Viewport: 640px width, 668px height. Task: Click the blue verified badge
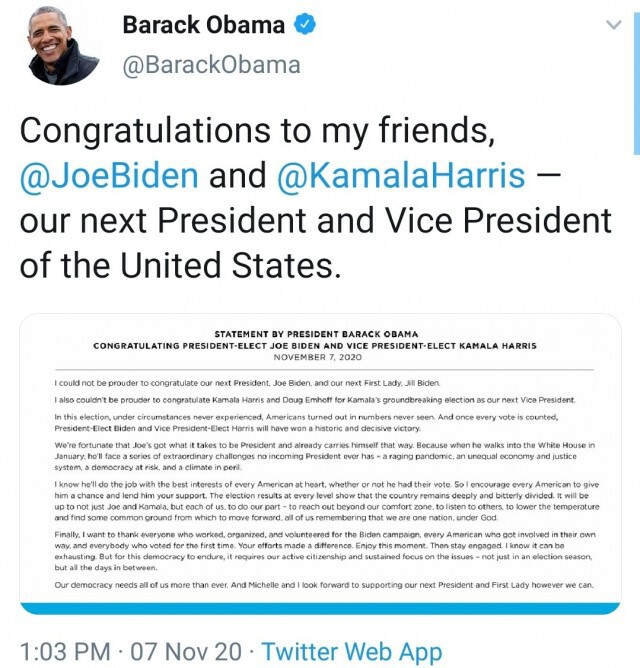pos(305,24)
